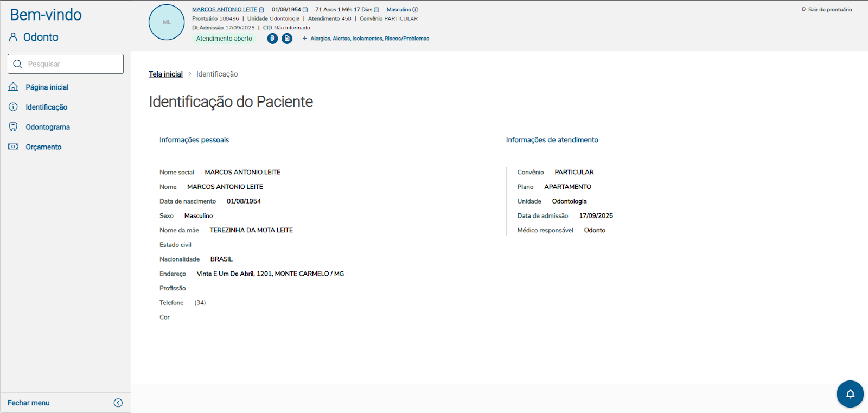Click the Tela inicial breadcrumb link
This screenshot has width=868, height=413.
pos(165,74)
